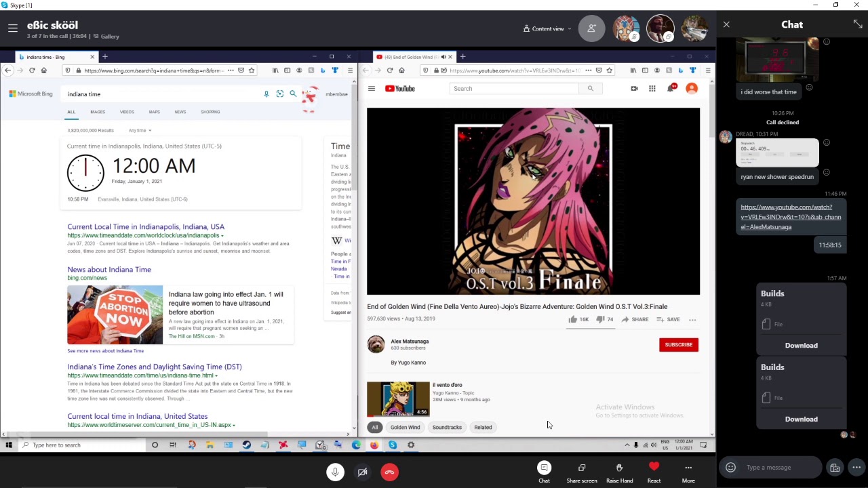Open the Chat panel button

(x=544, y=472)
